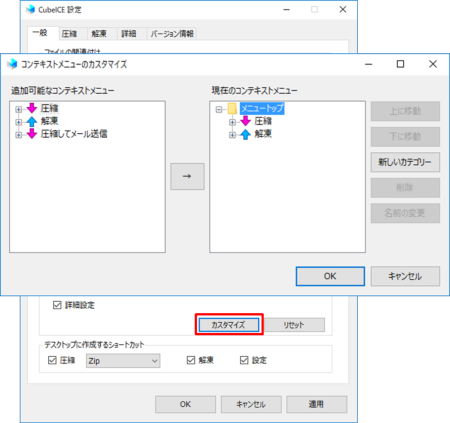Expand 解凍 node in available context menus
The image size is (450, 423).
(x=19, y=122)
